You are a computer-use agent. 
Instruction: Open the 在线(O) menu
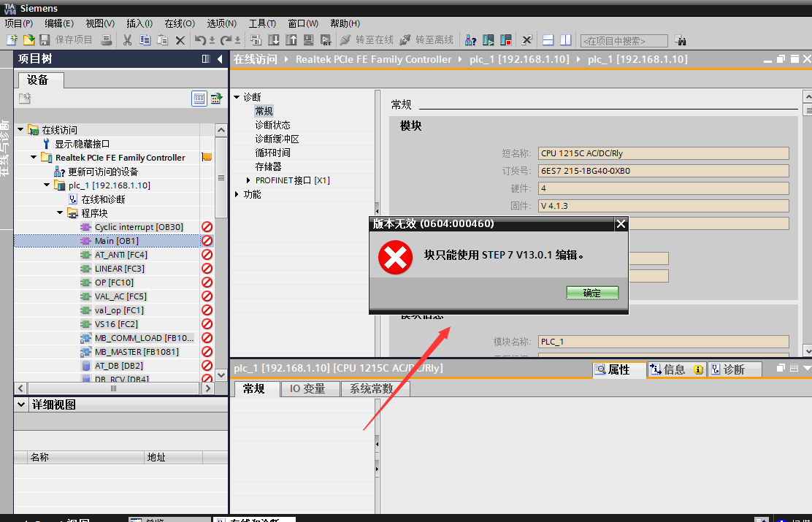coord(179,23)
